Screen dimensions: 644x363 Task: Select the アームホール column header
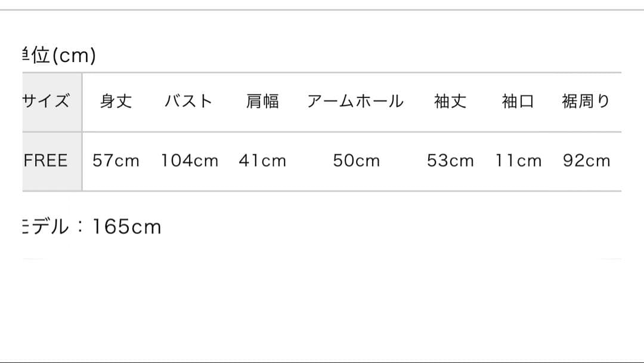(x=355, y=101)
